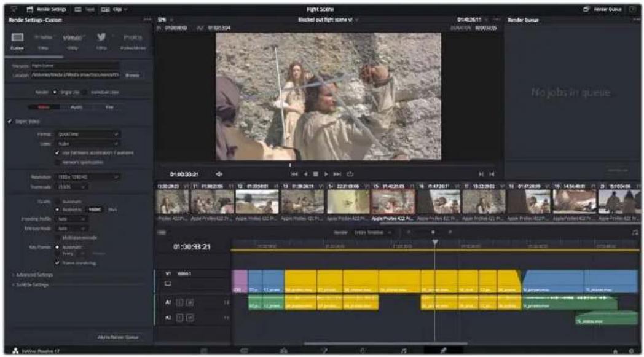Expand Subtitle Settings section
The image size is (644, 357).
30,284
